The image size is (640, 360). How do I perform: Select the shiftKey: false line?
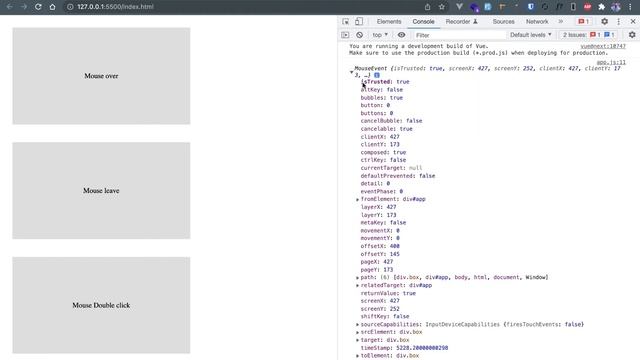point(384,316)
